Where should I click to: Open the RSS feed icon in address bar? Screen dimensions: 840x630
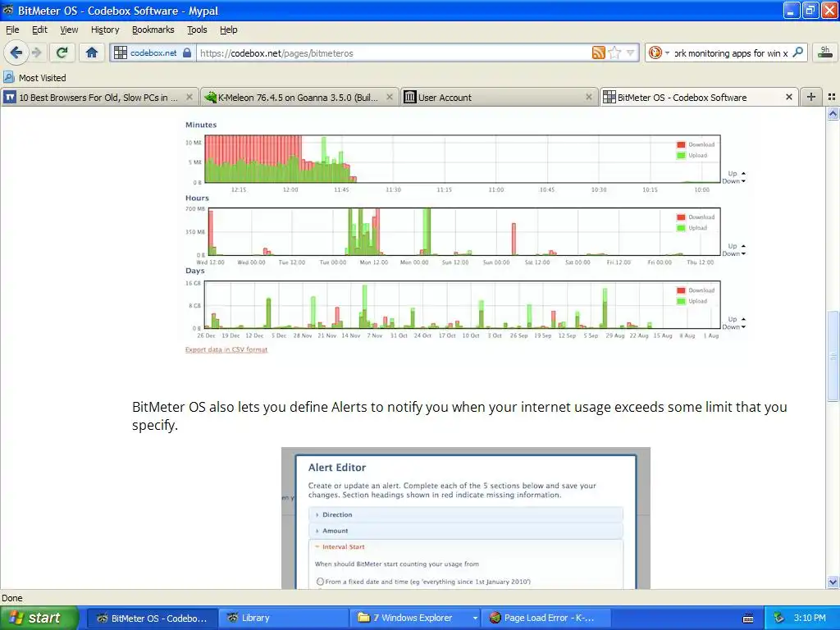pos(598,52)
